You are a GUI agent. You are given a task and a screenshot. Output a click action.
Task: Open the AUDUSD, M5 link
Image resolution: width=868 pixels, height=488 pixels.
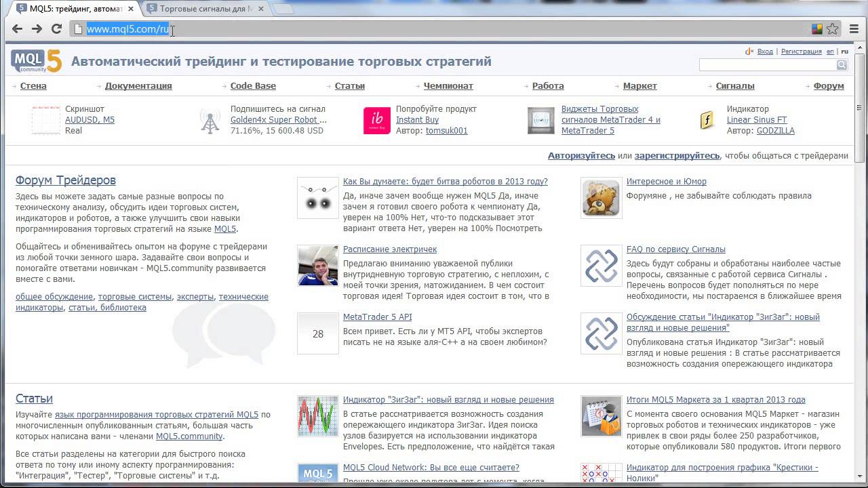(90, 120)
